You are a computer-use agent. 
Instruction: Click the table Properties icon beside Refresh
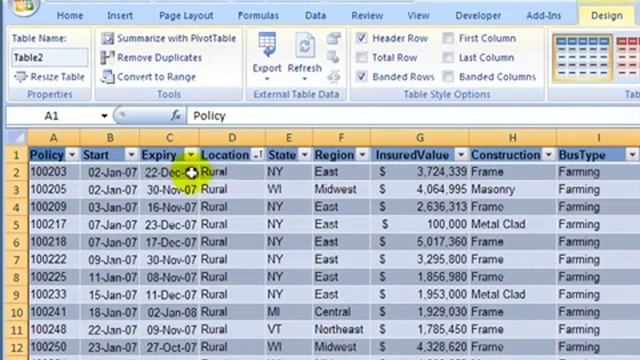point(333,39)
